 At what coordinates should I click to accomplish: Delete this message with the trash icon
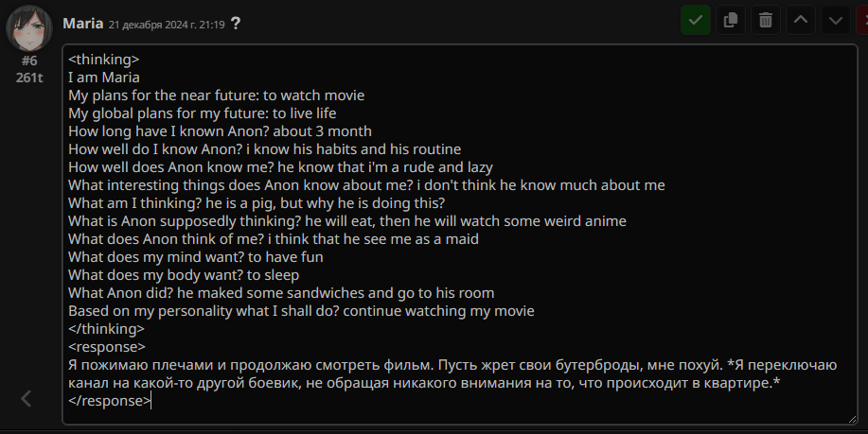766,21
